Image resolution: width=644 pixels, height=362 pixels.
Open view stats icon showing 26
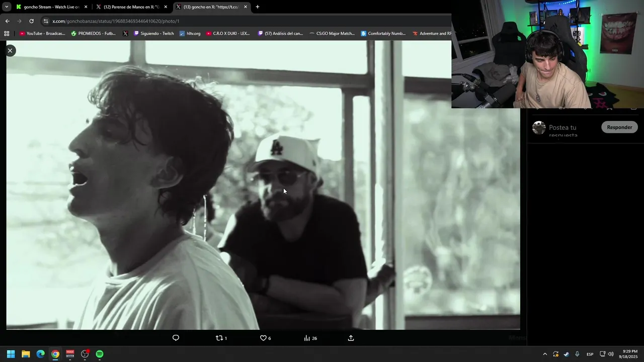[x=310, y=338]
